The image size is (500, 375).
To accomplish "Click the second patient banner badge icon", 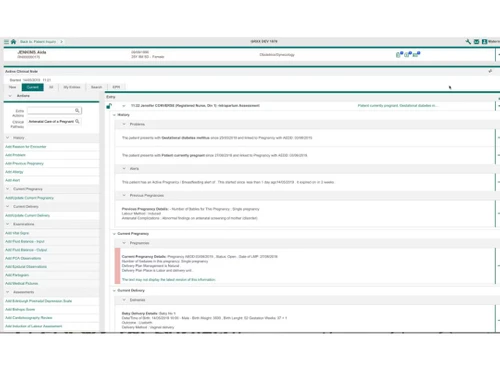I will tap(408, 54).
